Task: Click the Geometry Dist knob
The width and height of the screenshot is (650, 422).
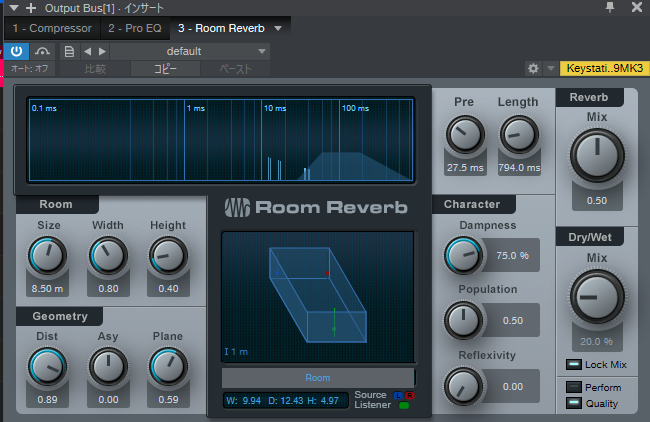Action: click(47, 367)
